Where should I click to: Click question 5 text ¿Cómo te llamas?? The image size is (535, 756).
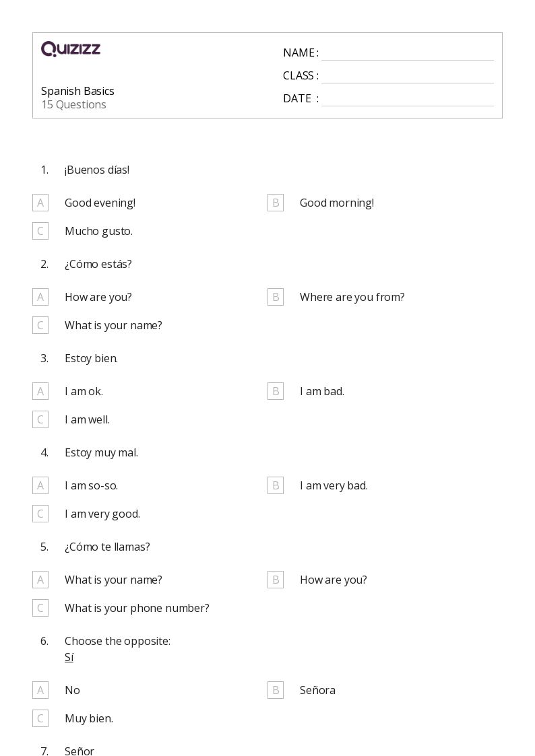tap(107, 547)
